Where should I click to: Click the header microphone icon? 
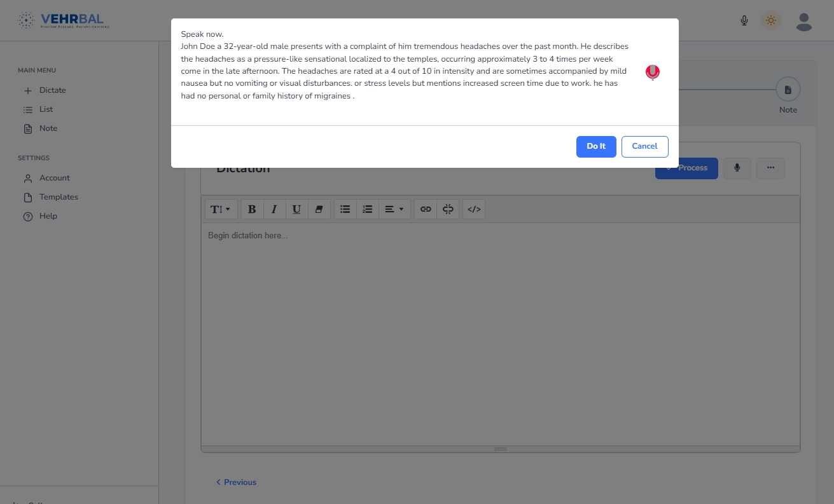[x=744, y=20]
